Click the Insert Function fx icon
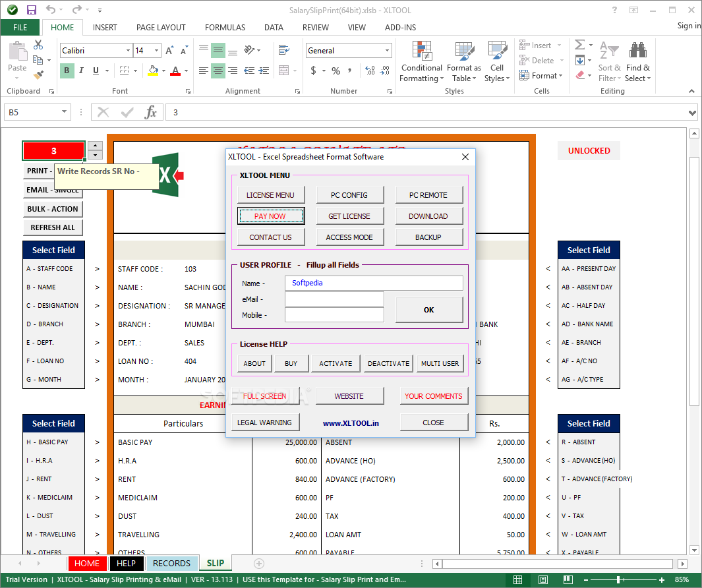Viewport: 702px width, 588px height. click(151, 112)
